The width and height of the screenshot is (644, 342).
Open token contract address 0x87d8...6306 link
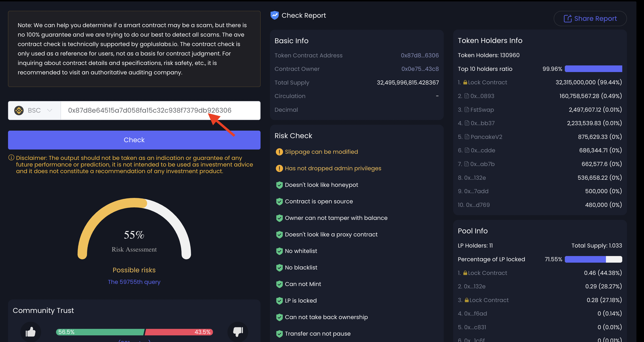click(x=419, y=56)
